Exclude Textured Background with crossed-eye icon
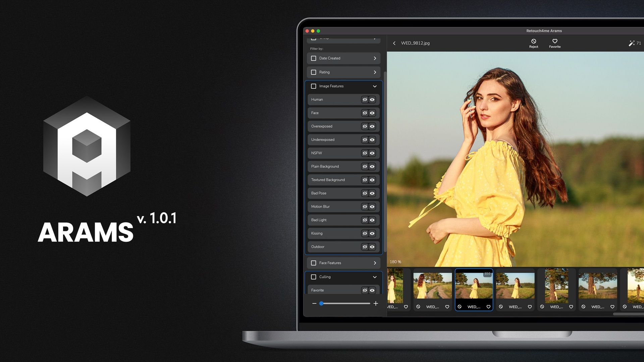The image size is (644, 362). [365, 180]
